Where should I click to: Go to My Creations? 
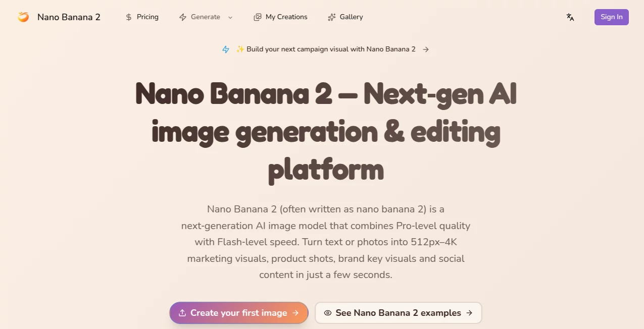tap(286, 17)
